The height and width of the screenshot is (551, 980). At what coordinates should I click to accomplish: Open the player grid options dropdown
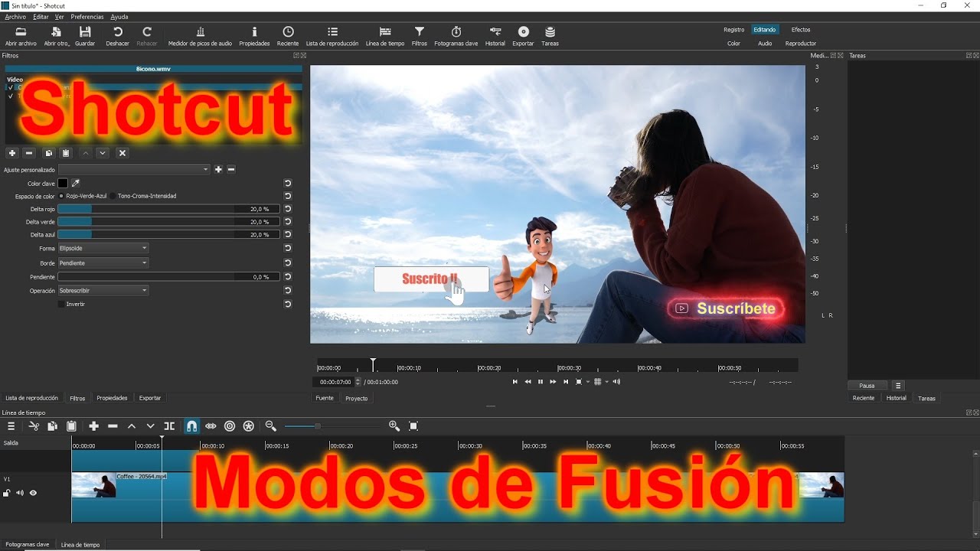tap(607, 382)
